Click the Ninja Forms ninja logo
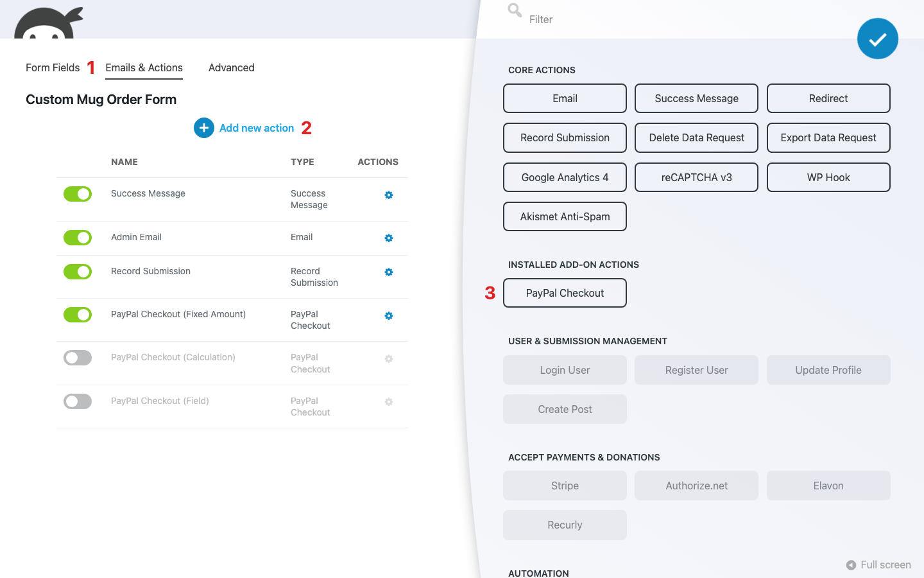 pyautogui.click(x=49, y=23)
